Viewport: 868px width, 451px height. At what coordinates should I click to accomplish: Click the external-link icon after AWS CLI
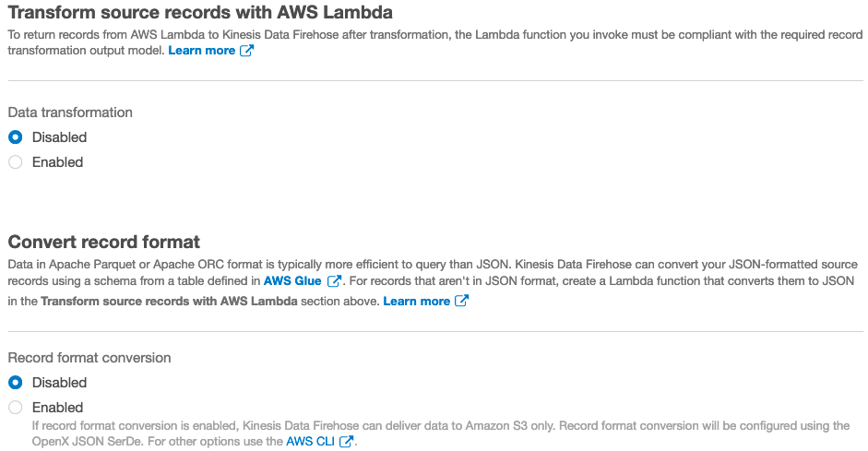(x=347, y=442)
